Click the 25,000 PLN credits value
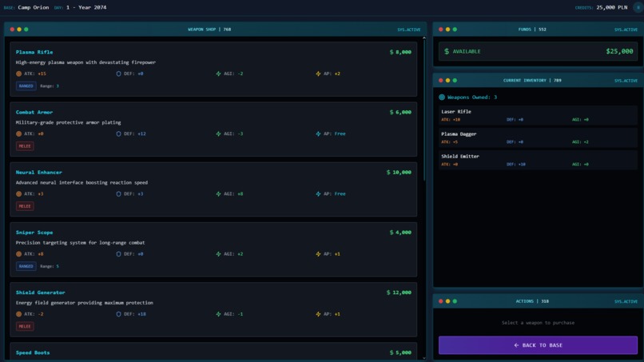This screenshot has height=362, width=644. 611,7
